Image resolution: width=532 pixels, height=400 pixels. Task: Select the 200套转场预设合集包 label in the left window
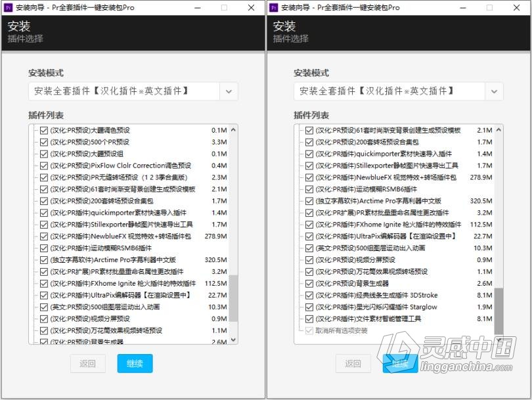click(x=102, y=201)
